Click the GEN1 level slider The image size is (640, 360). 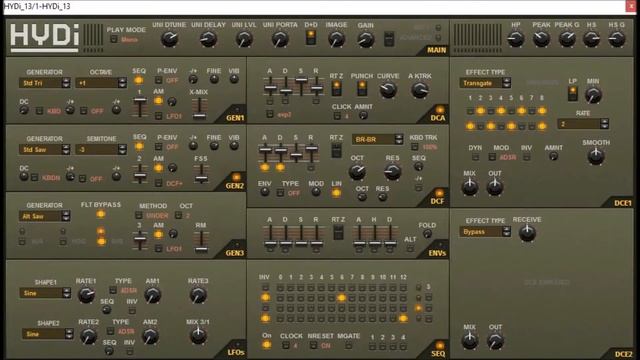[x=140, y=106]
